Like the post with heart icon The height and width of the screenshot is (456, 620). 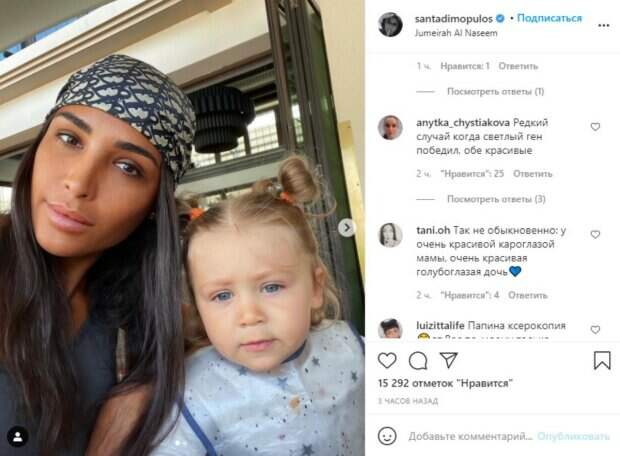point(387,360)
